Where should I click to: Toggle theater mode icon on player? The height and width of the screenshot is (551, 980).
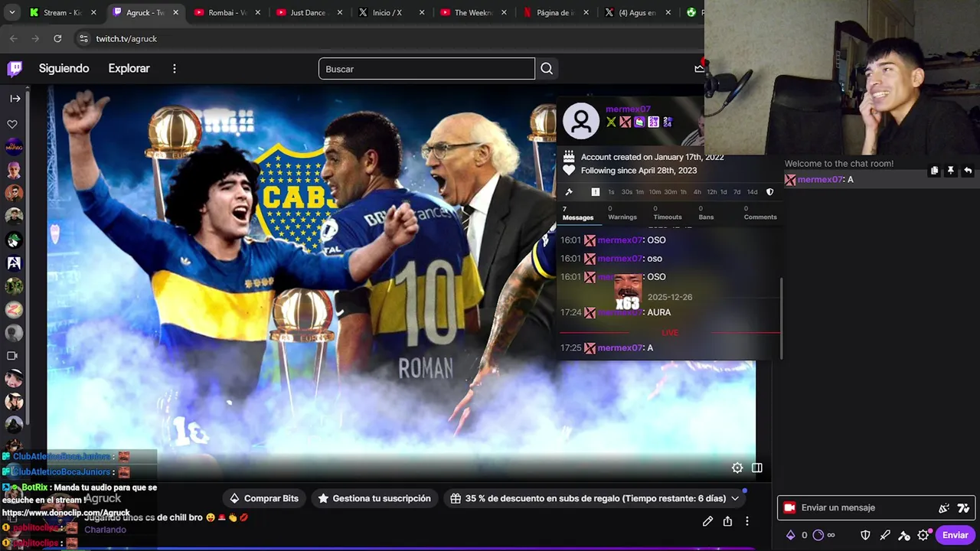(757, 468)
